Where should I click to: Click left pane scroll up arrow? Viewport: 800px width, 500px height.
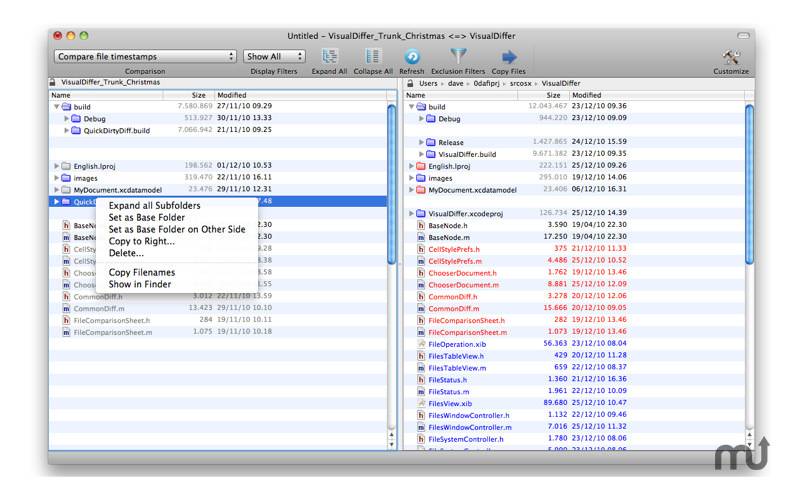(x=392, y=435)
